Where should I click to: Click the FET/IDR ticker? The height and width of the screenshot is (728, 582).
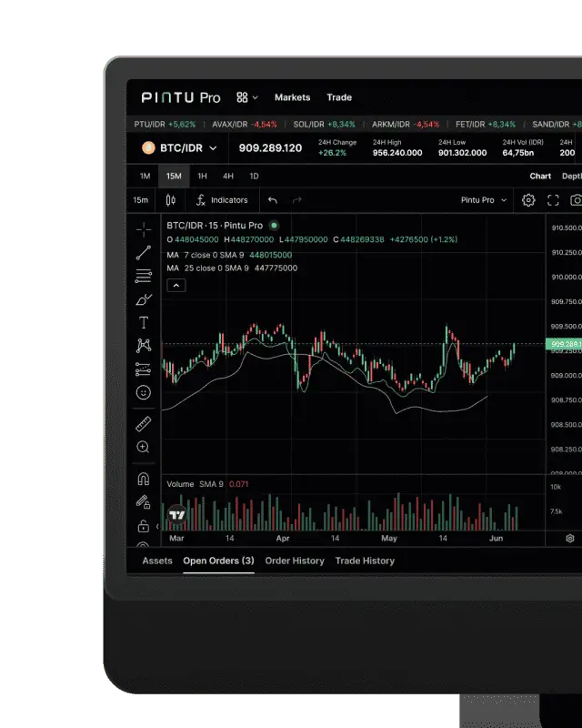click(486, 125)
